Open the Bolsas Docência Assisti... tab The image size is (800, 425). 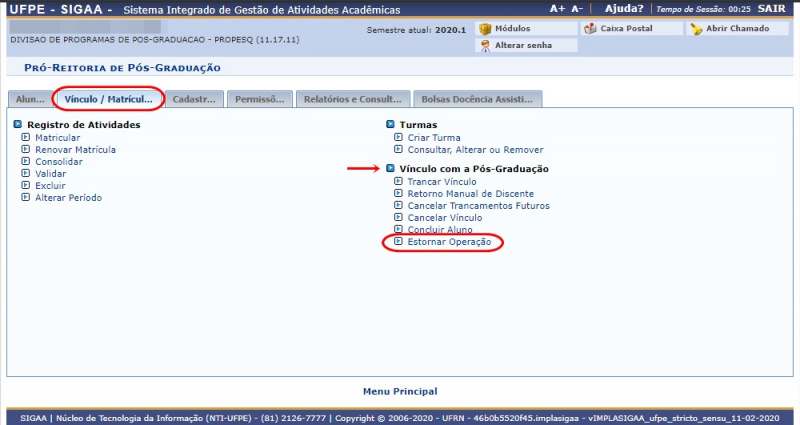(x=477, y=100)
